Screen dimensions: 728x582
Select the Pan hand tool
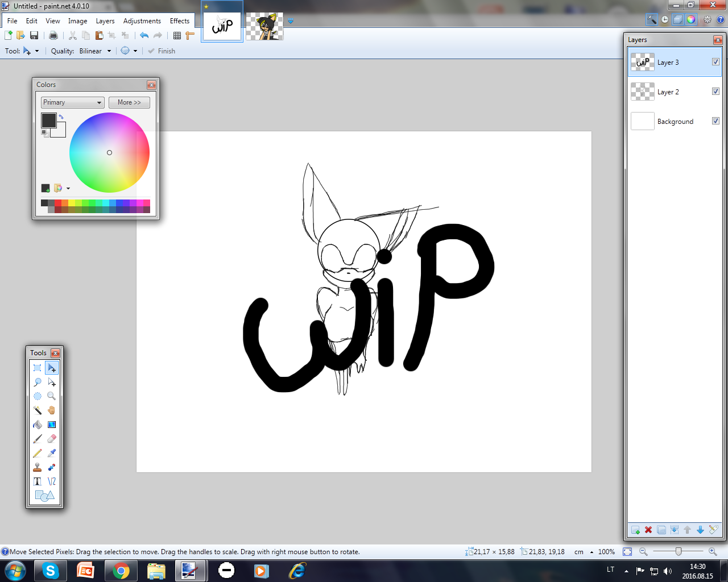pyautogui.click(x=52, y=410)
